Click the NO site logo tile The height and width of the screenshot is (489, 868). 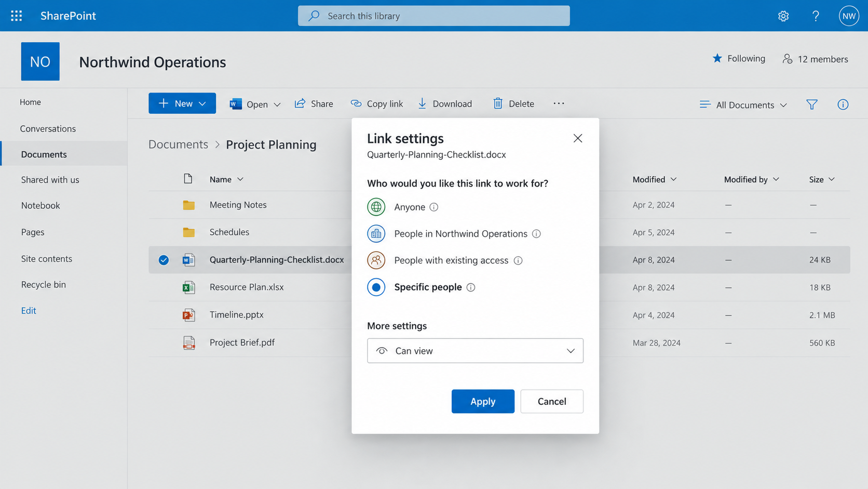pyautogui.click(x=40, y=61)
